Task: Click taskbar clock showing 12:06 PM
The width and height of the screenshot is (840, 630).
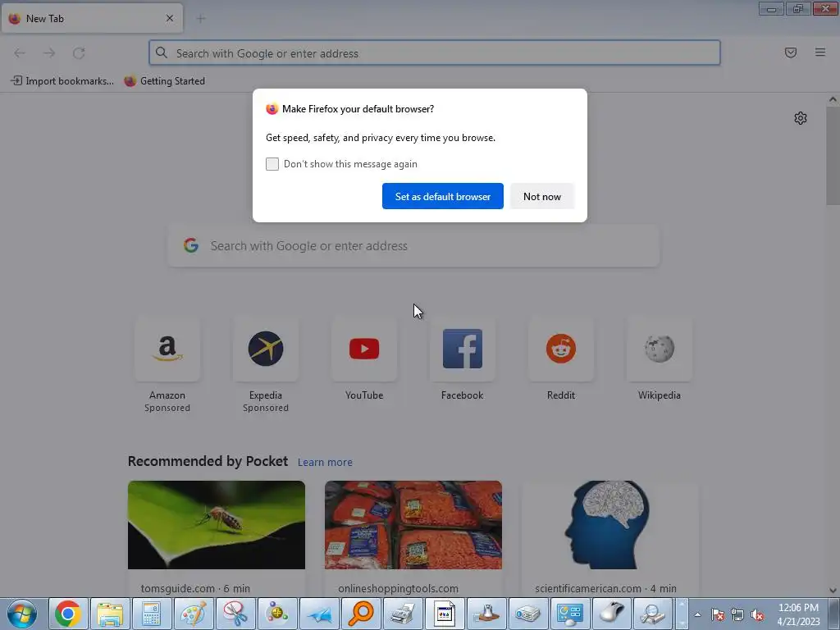Action: coord(798,614)
